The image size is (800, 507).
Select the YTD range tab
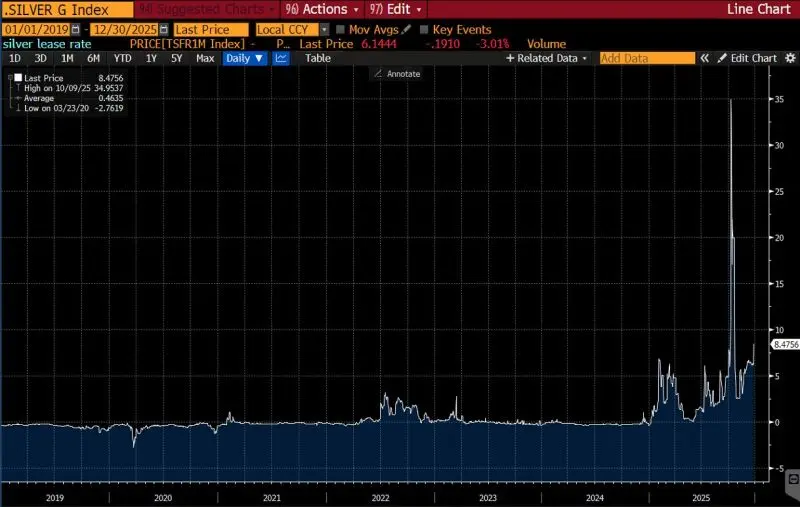(122, 58)
